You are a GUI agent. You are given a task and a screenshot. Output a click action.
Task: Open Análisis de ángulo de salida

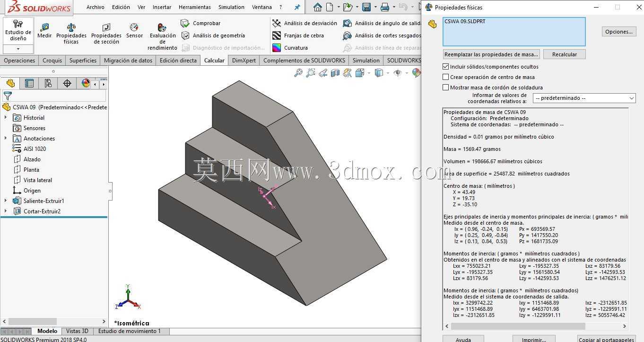coord(382,23)
